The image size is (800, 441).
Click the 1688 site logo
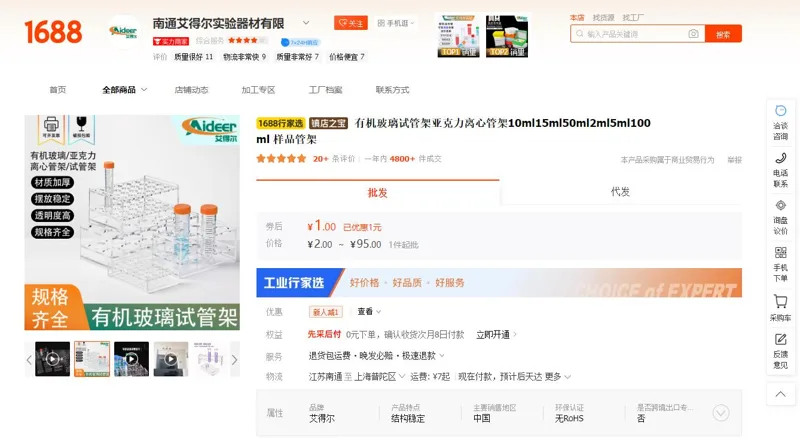pos(53,32)
